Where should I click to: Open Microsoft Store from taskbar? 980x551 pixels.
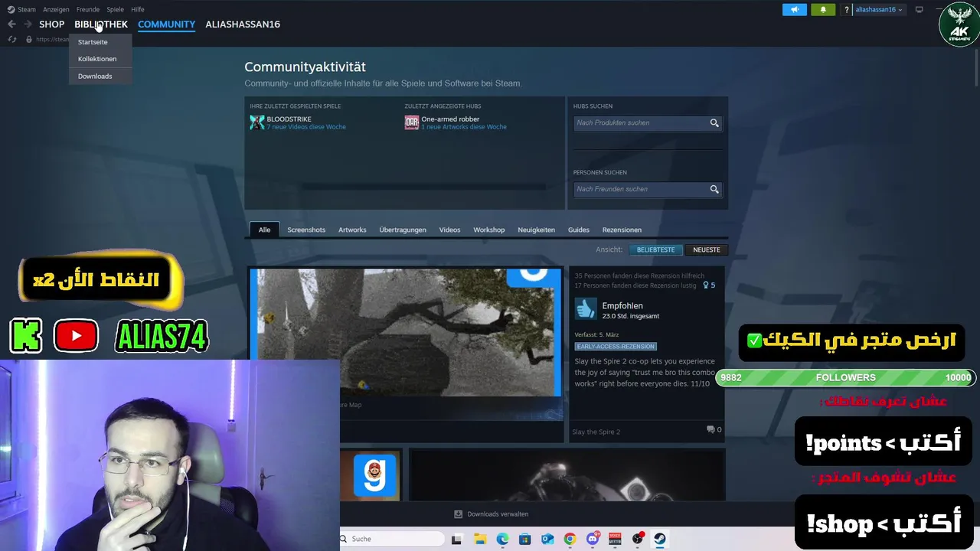524,539
